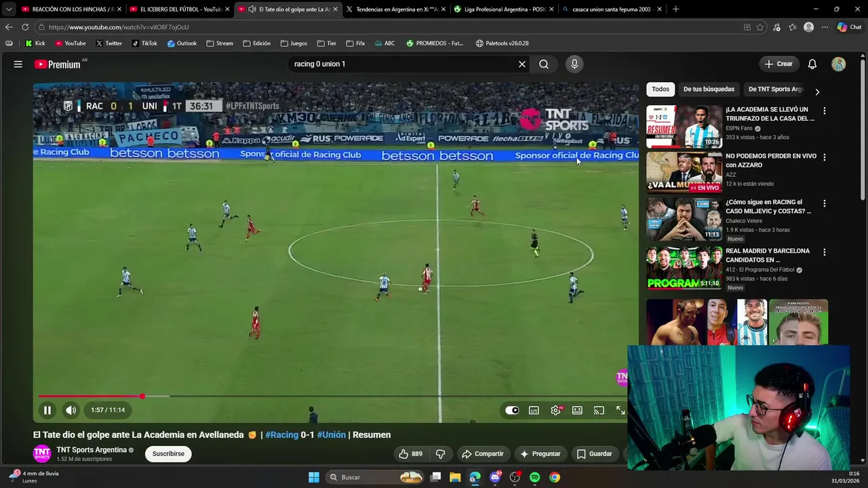Toggle subtitles on the video

(x=534, y=410)
